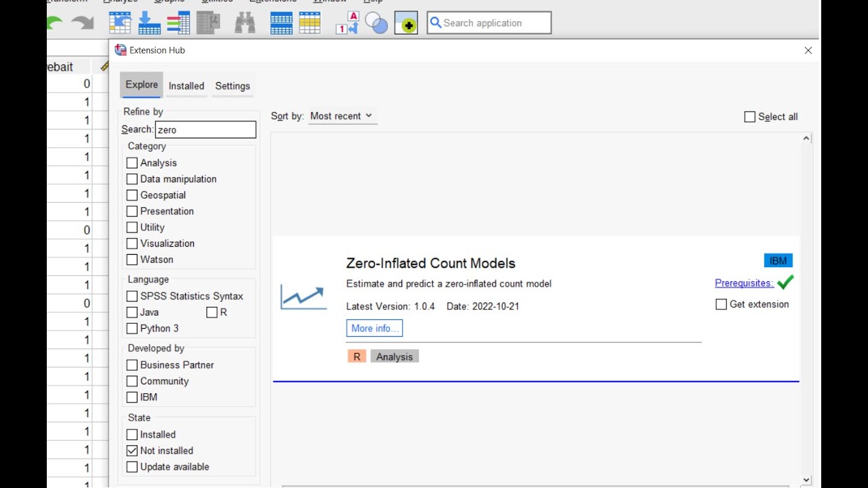The width and height of the screenshot is (868, 488).
Task: Click the Extension Hub window title icon
Action: 121,49
